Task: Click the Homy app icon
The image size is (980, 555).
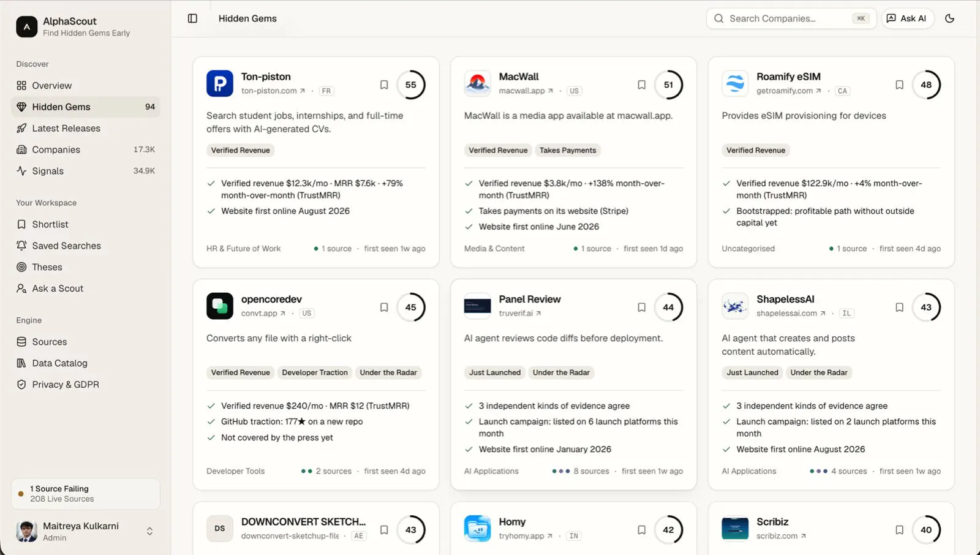Action: 477,528
